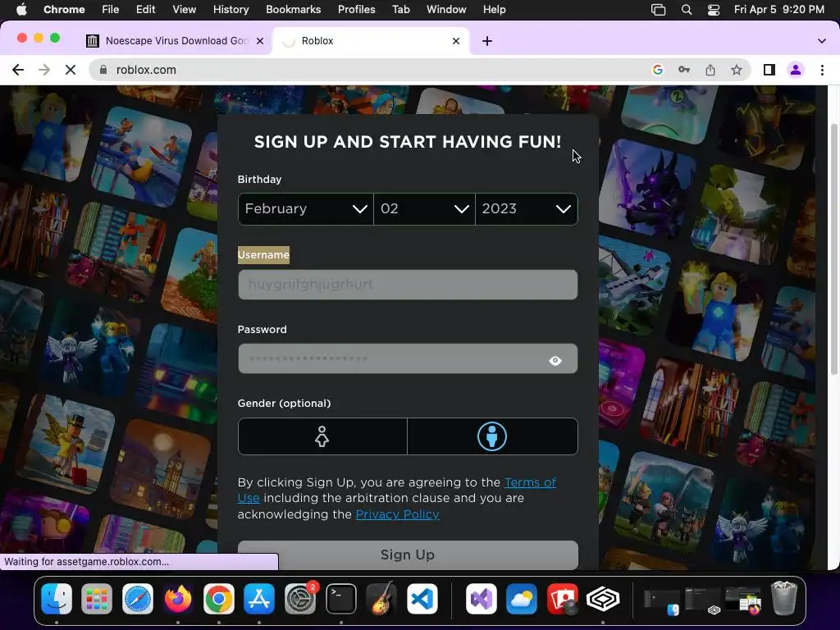Open the saved passwords key icon
840x630 pixels.
click(683, 70)
